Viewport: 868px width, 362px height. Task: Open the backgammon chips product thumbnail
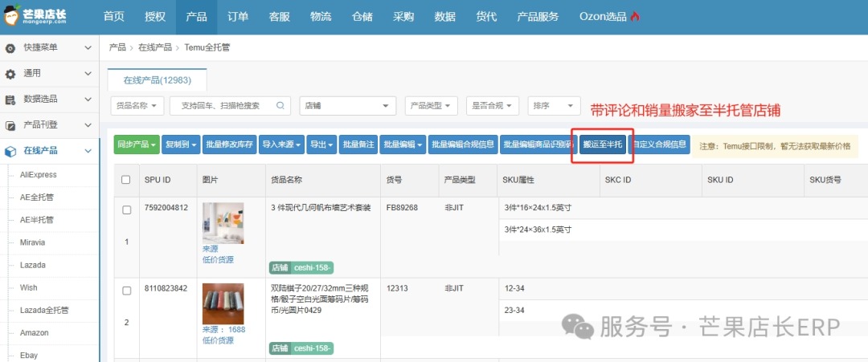pos(223,303)
